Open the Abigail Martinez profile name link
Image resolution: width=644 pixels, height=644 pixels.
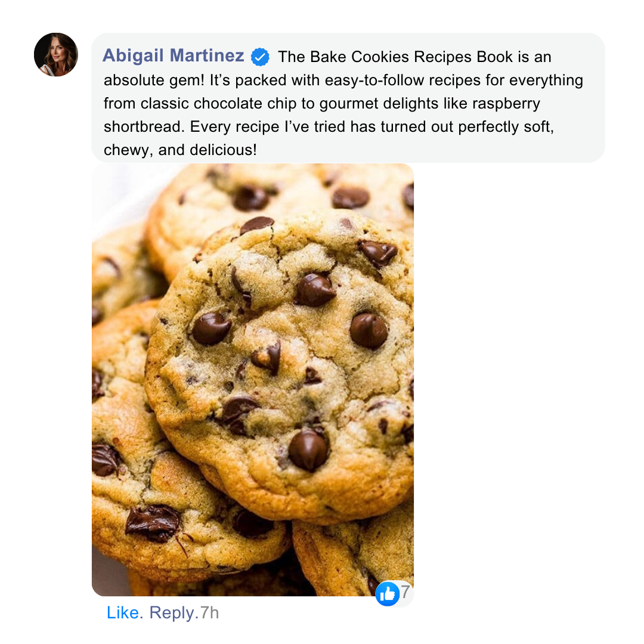coord(174,55)
